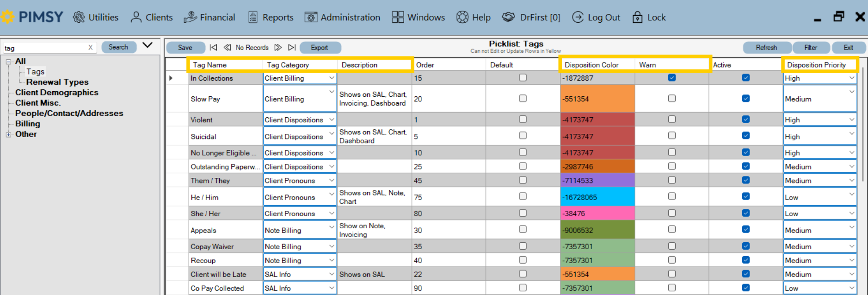Go to last record arrow
The width and height of the screenshot is (868, 295).
(292, 48)
